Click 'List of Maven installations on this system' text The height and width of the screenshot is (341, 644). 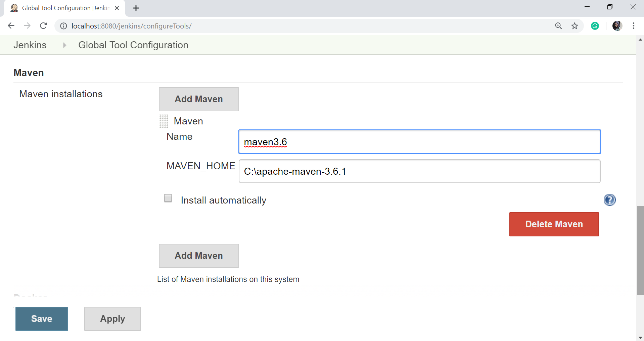point(228,279)
